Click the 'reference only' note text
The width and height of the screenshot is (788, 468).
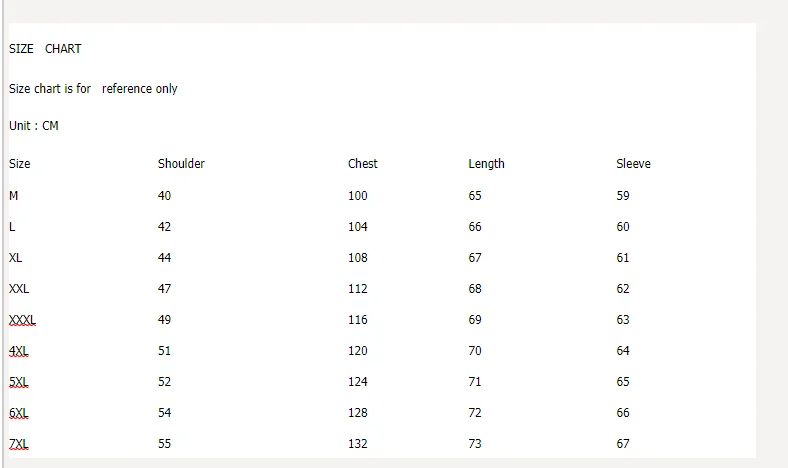click(x=139, y=89)
